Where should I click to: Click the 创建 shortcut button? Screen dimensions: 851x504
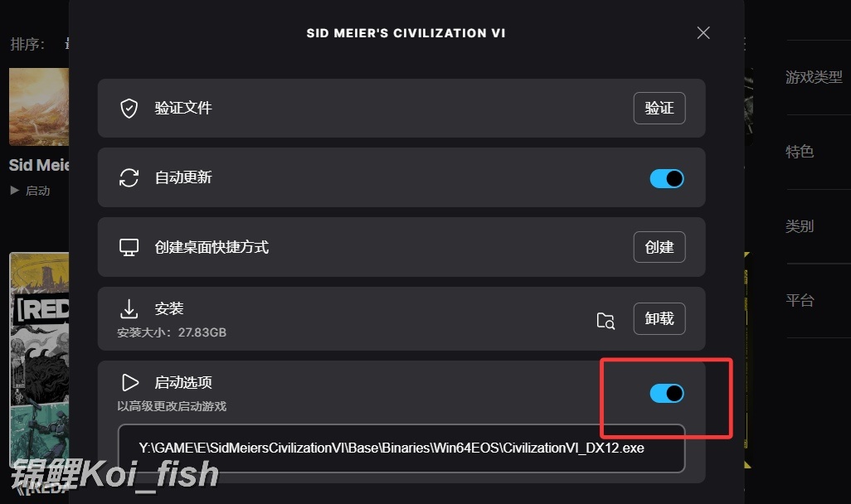tap(659, 247)
